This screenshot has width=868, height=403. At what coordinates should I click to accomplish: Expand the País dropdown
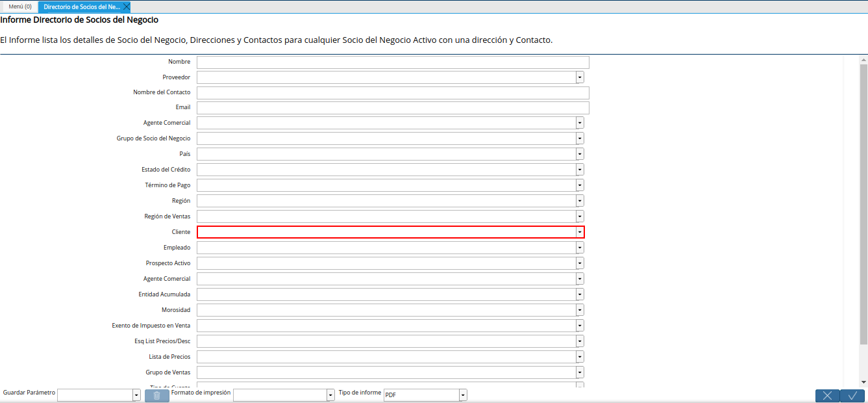pyautogui.click(x=580, y=154)
